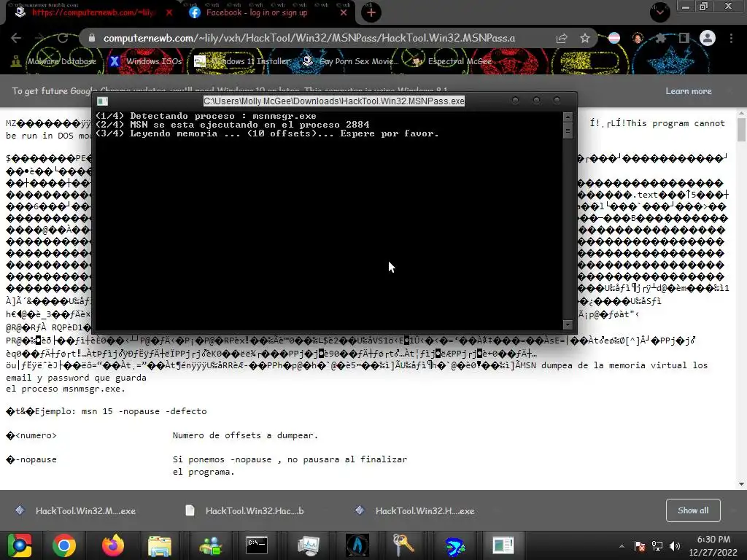Click the first taskbar Chrome-style start icon
The height and width of the screenshot is (560, 747).
[x=20, y=545]
